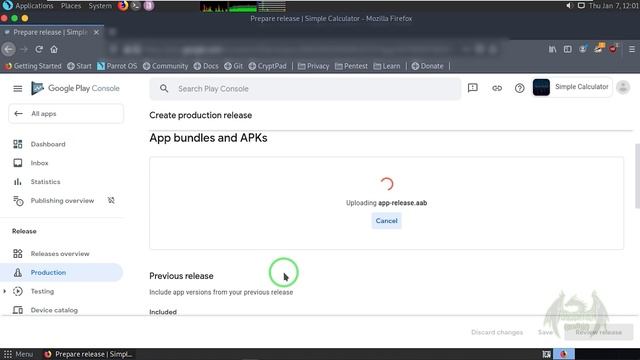Open the hamburger navigation menu
Viewport: 640px width, 360px height.
pos(18,89)
